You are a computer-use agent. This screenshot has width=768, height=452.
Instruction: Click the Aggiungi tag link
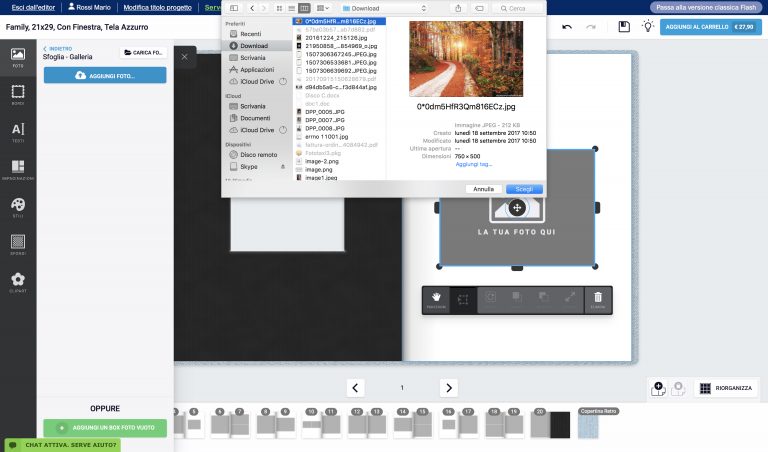(x=474, y=164)
